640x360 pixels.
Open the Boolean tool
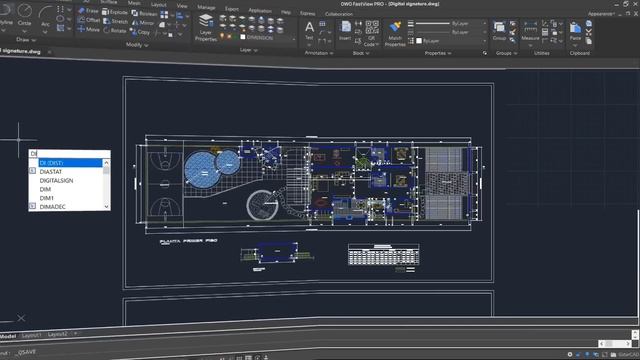tap(144, 13)
